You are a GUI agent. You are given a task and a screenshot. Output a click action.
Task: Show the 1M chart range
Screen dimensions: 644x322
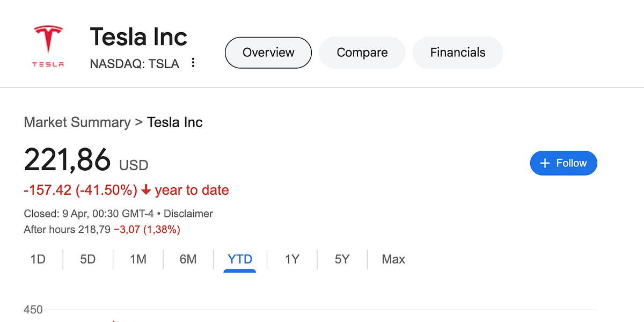[x=138, y=260]
